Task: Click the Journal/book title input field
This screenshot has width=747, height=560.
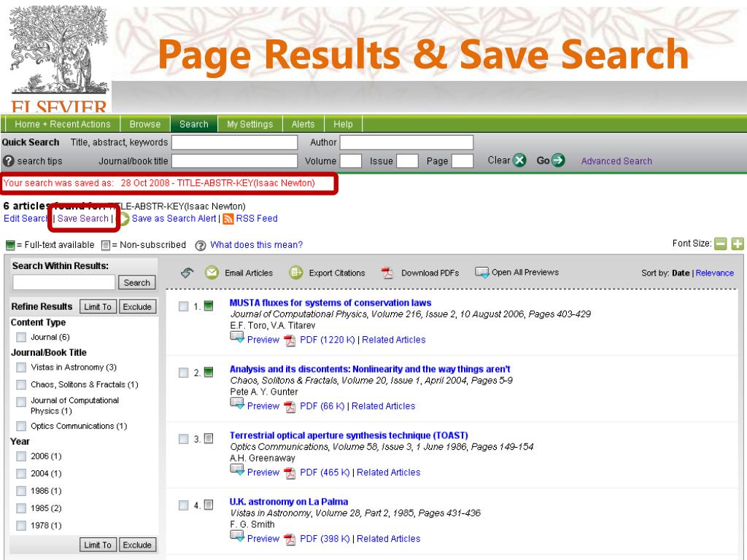Action: [x=234, y=161]
